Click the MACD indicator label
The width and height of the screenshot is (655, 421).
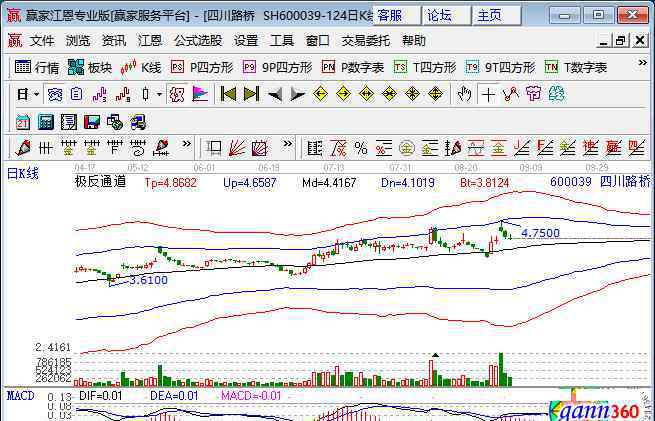tap(20, 396)
